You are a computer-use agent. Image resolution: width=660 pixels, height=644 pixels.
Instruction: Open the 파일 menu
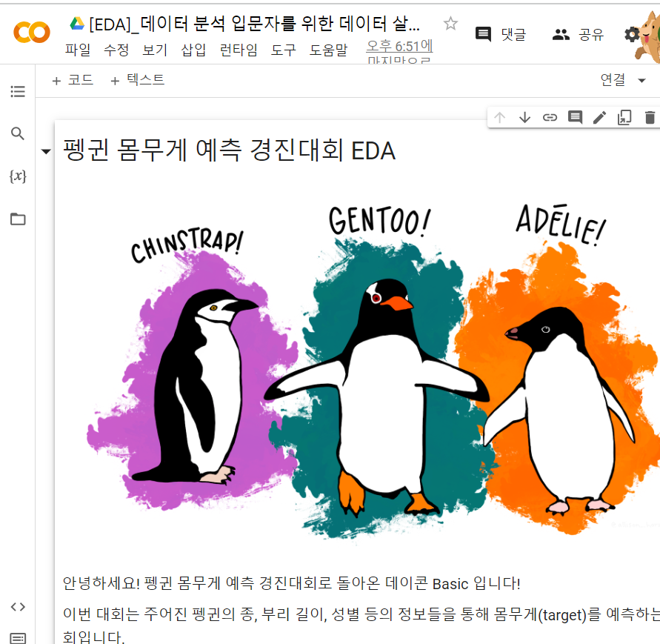point(78,50)
